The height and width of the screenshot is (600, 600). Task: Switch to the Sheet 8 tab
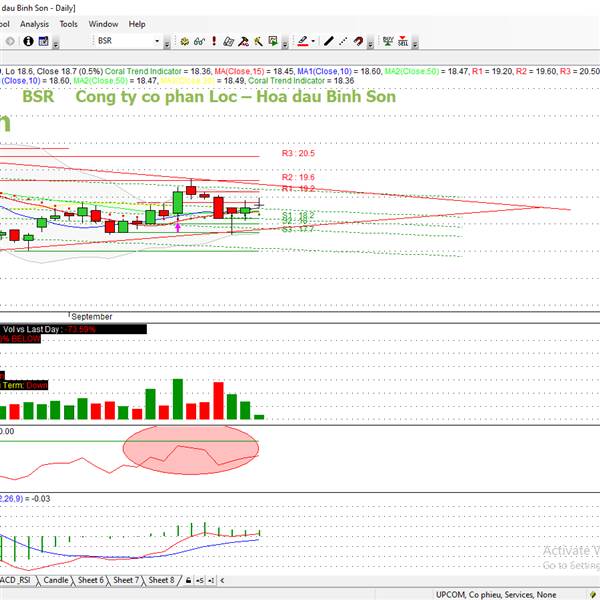[161, 580]
